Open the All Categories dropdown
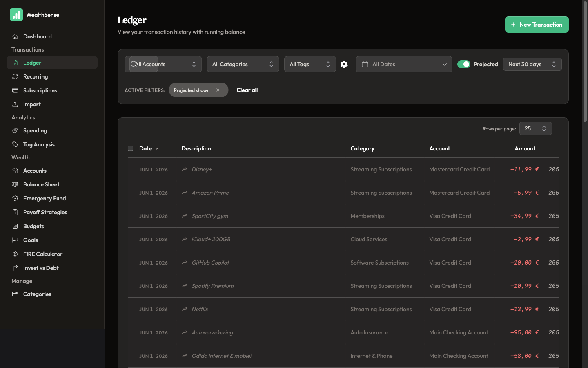This screenshot has width=588, height=368. 243,64
